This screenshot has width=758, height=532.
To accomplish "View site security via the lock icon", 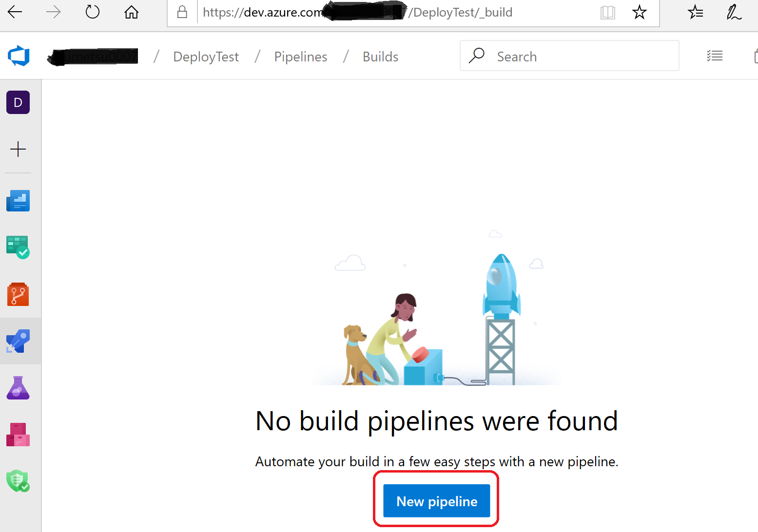I will click(x=182, y=13).
